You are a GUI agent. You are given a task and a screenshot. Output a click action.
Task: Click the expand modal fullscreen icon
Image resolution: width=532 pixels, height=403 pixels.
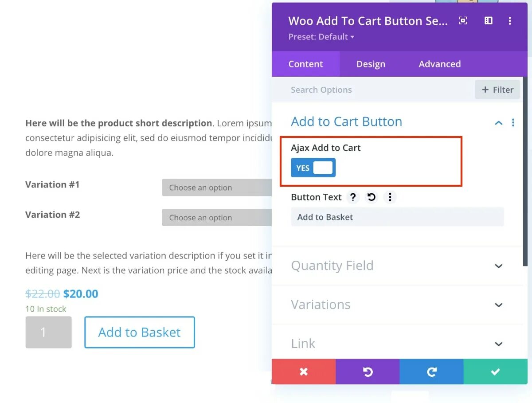click(x=463, y=21)
